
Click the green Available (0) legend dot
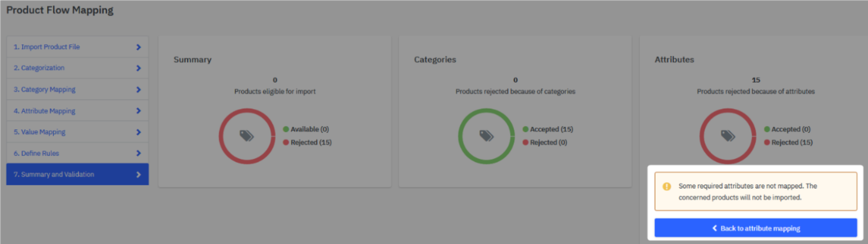pyautogui.click(x=286, y=129)
